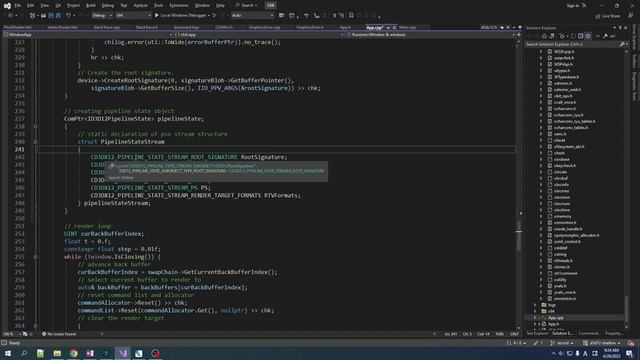The width and height of the screenshot is (640, 360).
Task: Open the Edit menu
Action: tap(31, 6)
